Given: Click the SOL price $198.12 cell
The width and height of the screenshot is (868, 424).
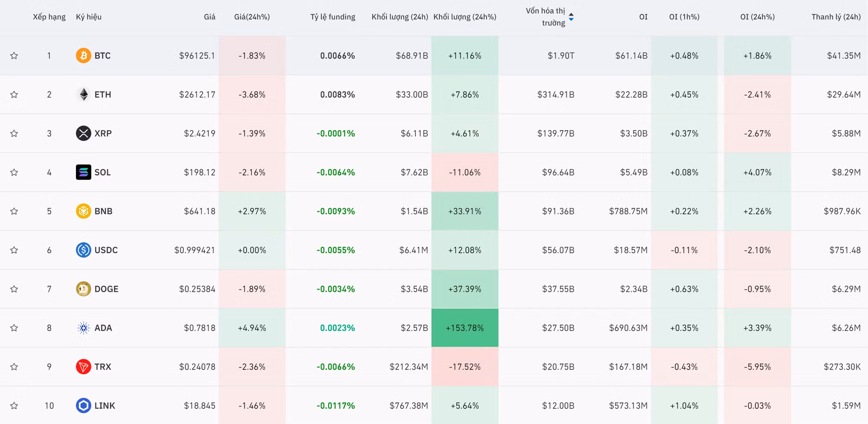Looking at the screenshot, I should pos(199,172).
